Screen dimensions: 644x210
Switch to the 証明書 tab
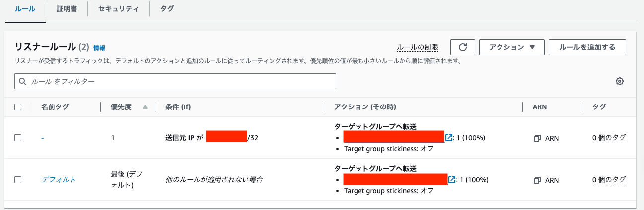pyautogui.click(x=67, y=9)
